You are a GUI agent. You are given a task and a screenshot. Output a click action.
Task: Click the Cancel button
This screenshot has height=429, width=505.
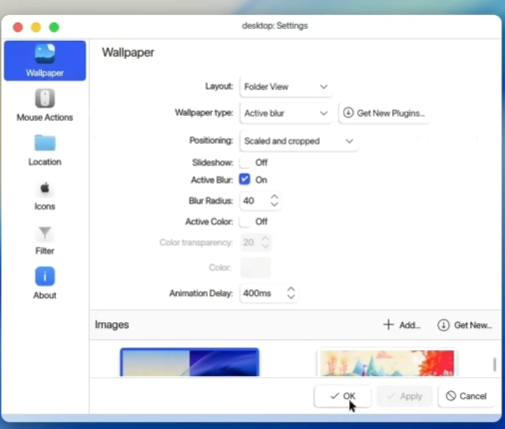(x=466, y=396)
